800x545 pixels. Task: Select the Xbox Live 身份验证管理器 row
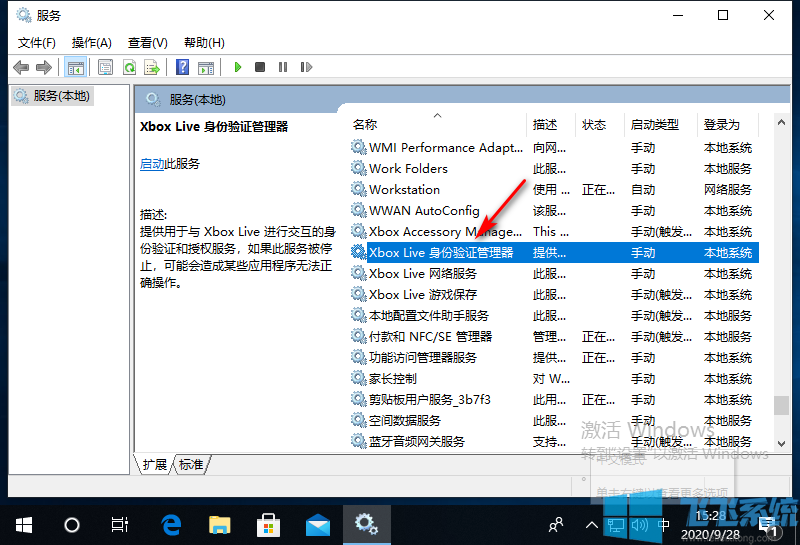[555, 253]
